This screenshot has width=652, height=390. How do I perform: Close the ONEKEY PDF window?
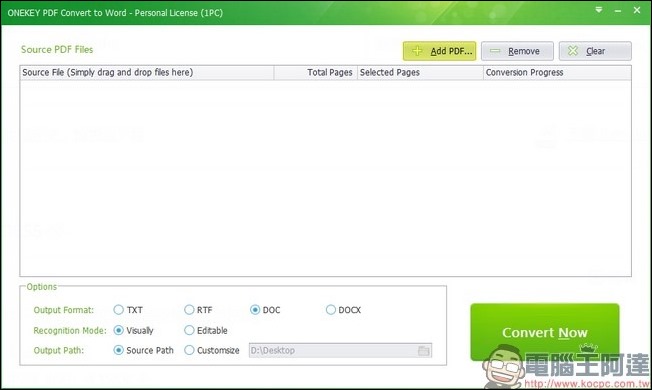(x=637, y=10)
